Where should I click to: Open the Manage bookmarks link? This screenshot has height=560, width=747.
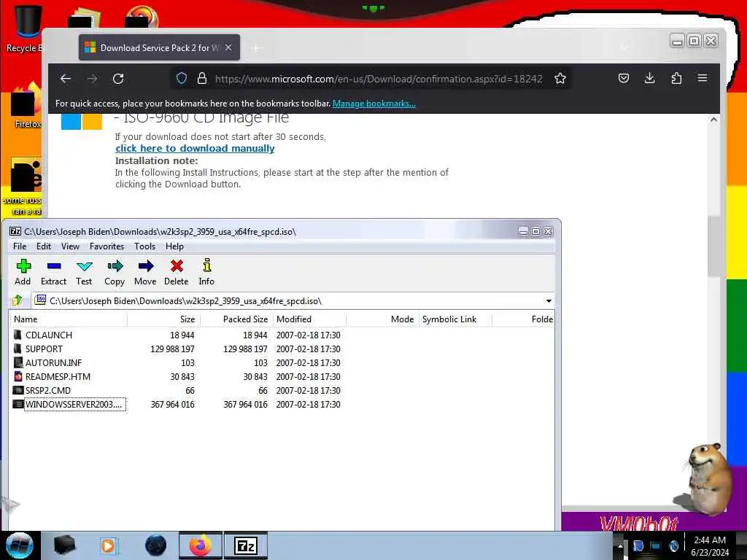[374, 104]
